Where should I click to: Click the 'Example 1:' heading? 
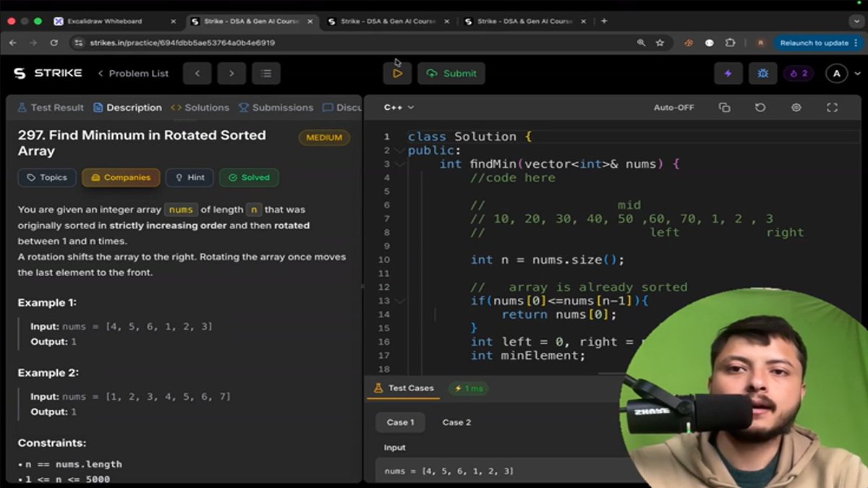(x=47, y=302)
